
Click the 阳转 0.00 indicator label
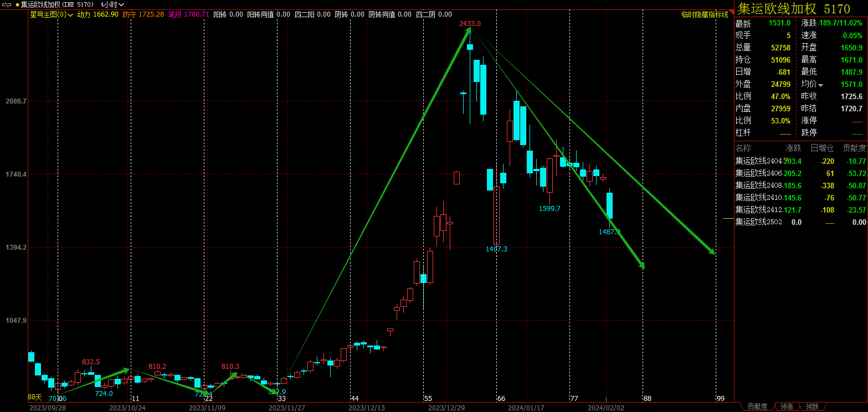pyautogui.click(x=228, y=14)
